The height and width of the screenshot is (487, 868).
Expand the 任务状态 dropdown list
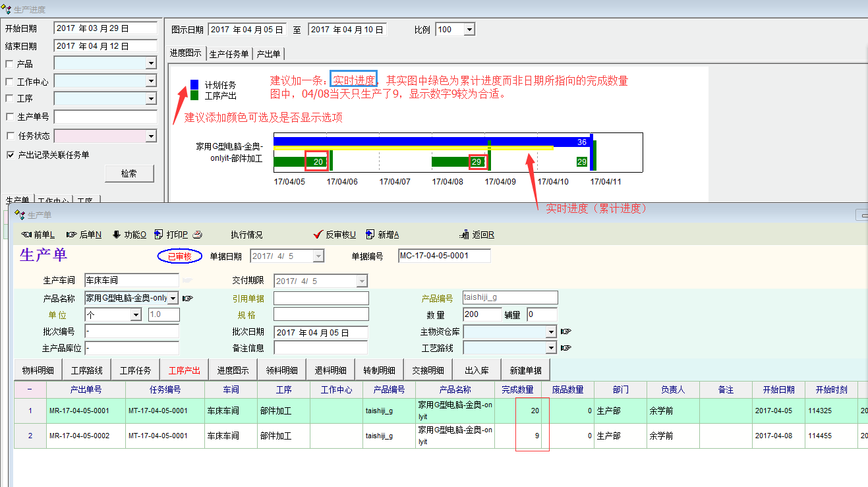[151, 136]
